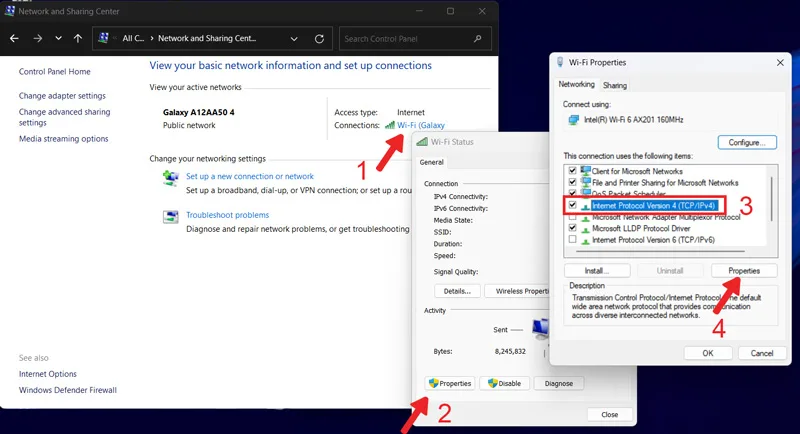Open recent locations dropdown chevron
This screenshot has height=434, width=800.
[x=58, y=38]
